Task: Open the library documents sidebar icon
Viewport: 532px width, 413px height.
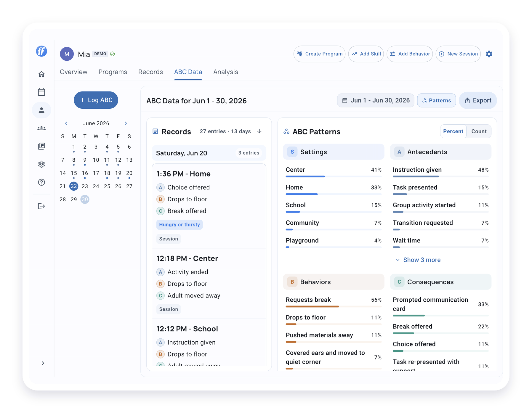Action: click(41, 146)
